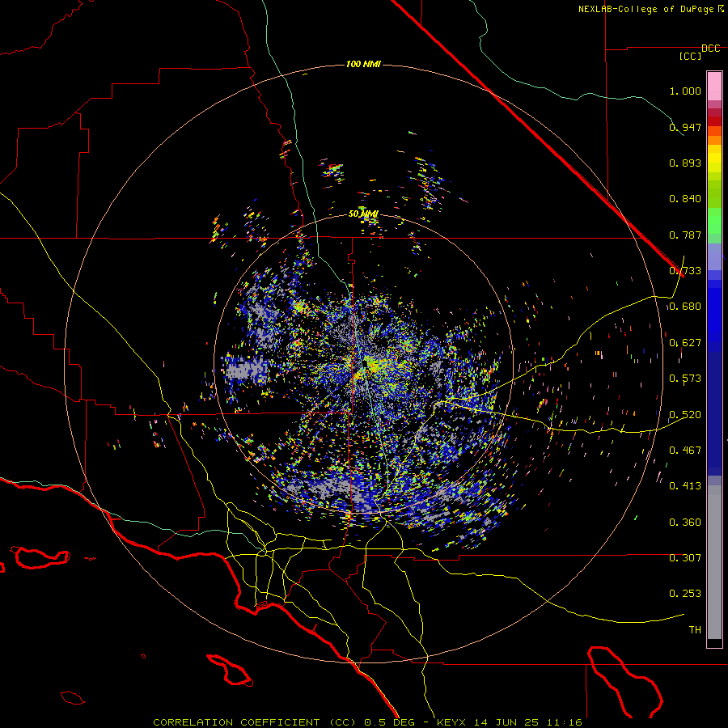Click the 100 NMI range ring label

point(363,64)
